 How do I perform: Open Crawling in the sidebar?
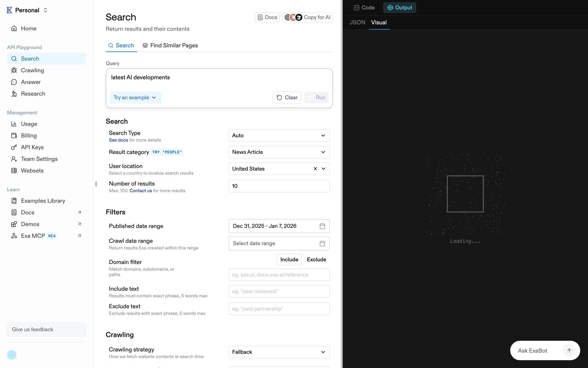tap(32, 70)
